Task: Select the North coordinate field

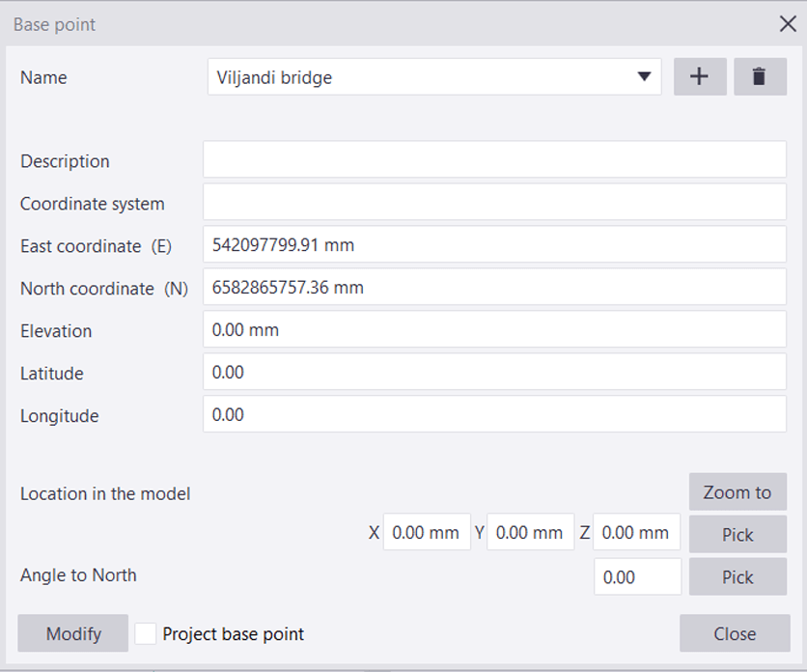Action: click(494, 287)
